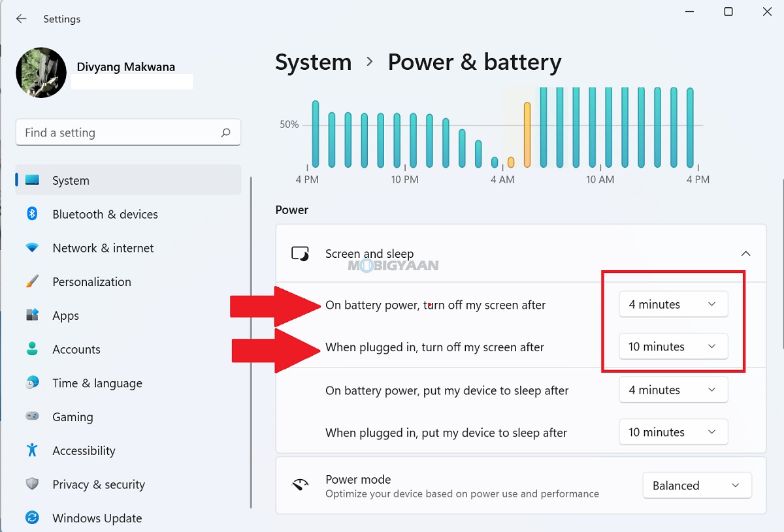The height and width of the screenshot is (532, 784).
Task: Click the Gaming controller icon
Action: (31, 416)
